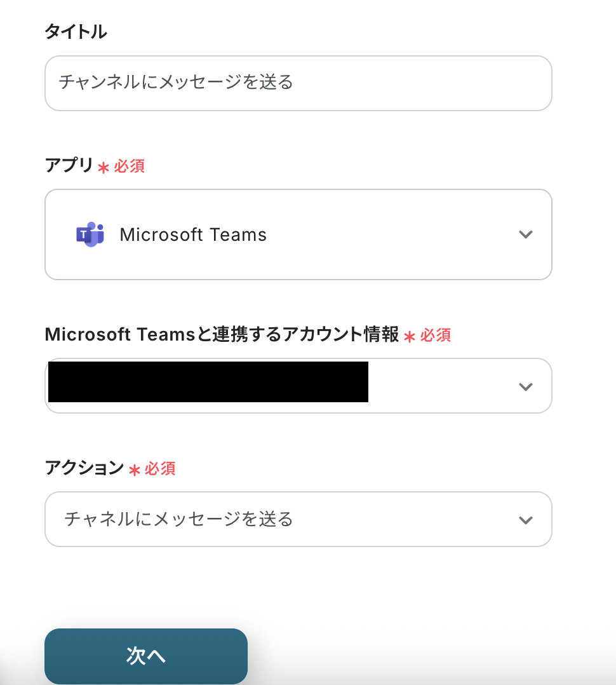616x685 pixels.
Task: Click the アプリ field label
Action: (x=69, y=166)
